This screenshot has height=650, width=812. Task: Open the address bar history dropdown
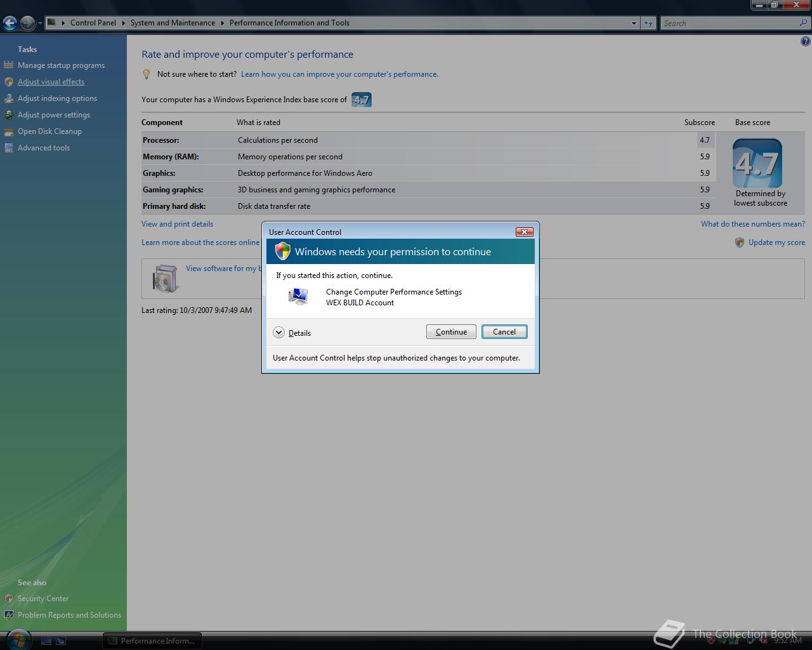634,23
